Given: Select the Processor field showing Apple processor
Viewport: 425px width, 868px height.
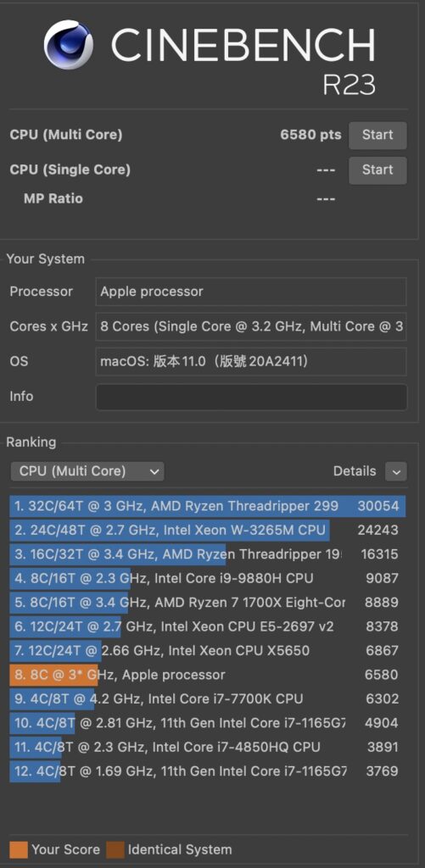Looking at the screenshot, I should (x=251, y=292).
